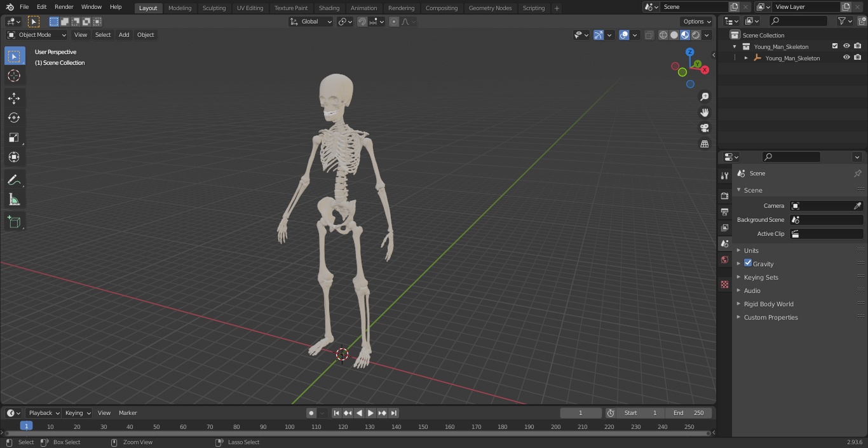Open Global transform orientation dropdown
868x448 pixels.
(311, 22)
